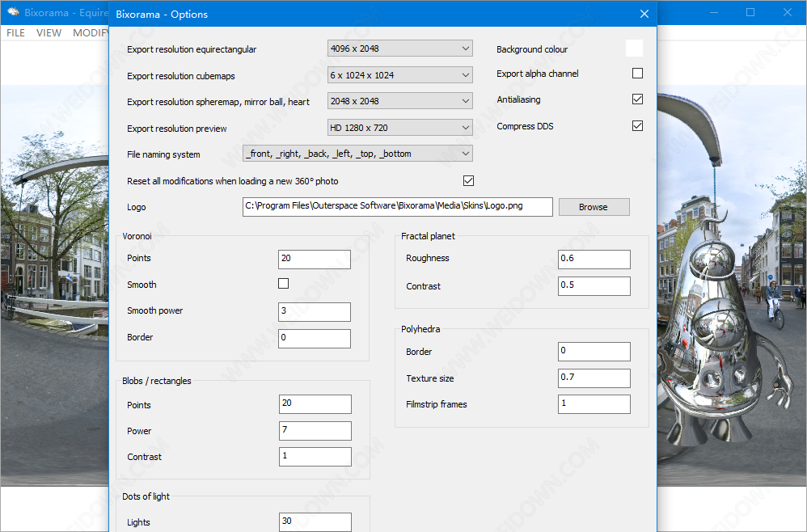The image size is (807, 532).
Task: Toggle the Antialiasing checkbox
Action: pos(637,99)
